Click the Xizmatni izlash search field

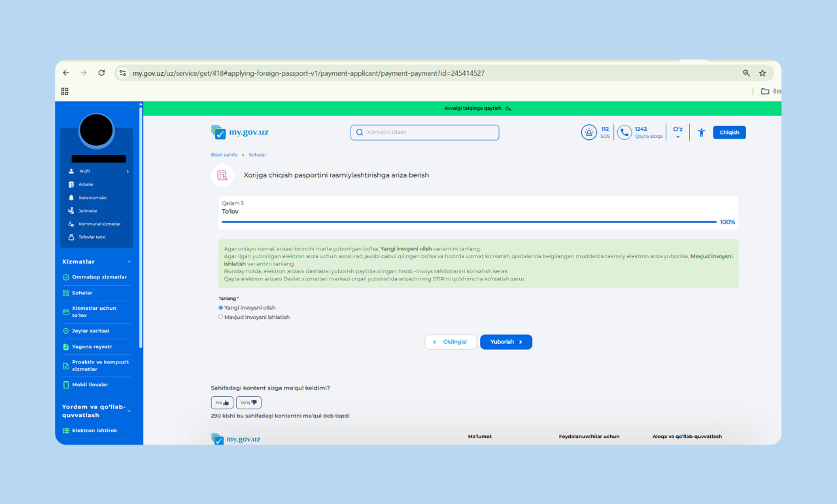(x=425, y=133)
